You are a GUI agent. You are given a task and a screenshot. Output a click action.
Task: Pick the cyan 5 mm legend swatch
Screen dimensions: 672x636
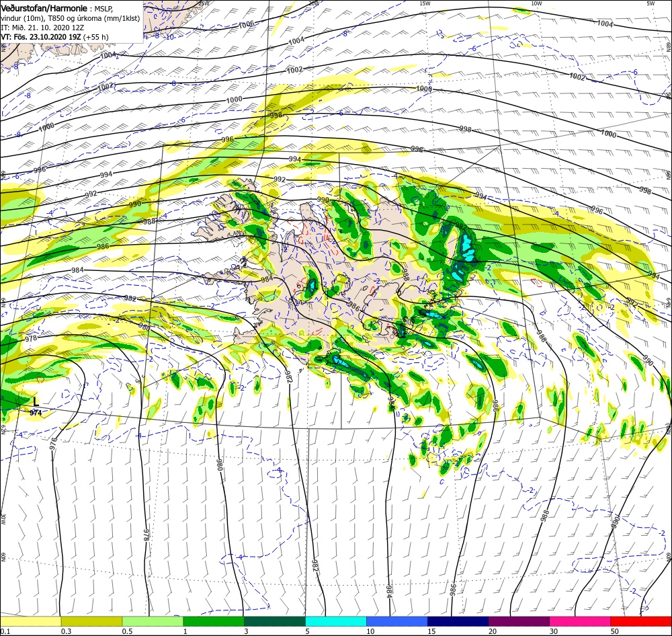coord(336,621)
